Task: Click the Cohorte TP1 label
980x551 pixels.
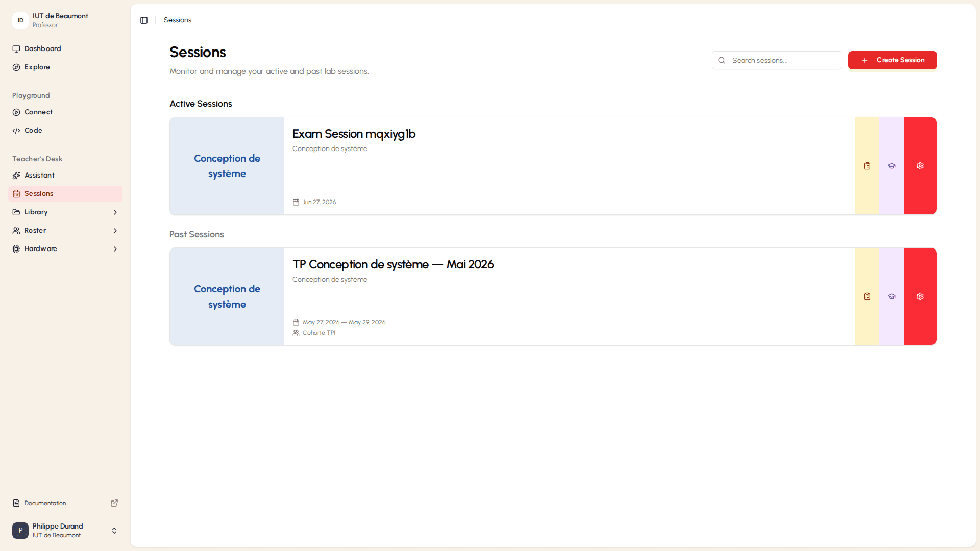Action: [x=319, y=333]
